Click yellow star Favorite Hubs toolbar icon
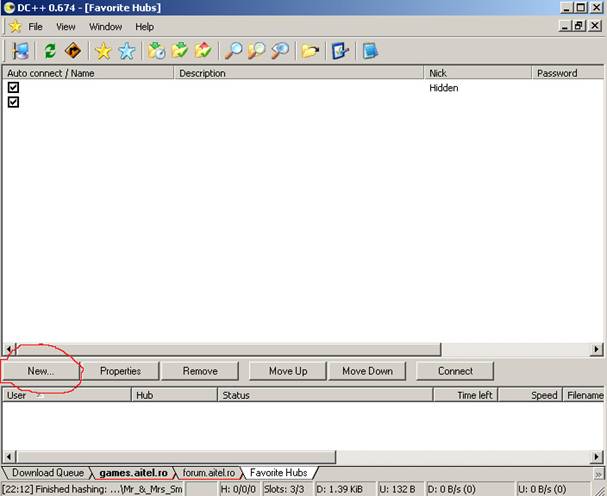607x496 pixels. click(x=103, y=51)
